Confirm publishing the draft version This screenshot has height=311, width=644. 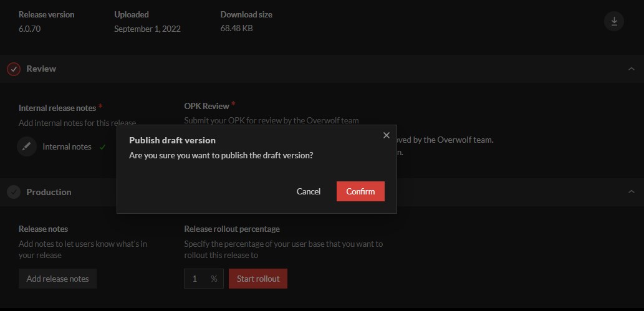pos(360,191)
